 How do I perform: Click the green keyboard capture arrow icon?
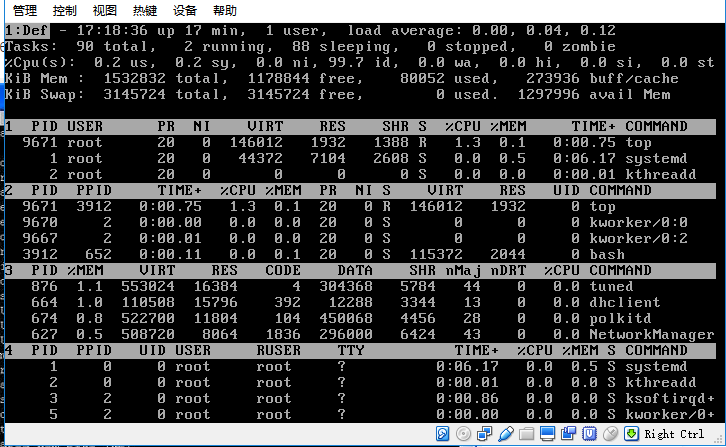(x=631, y=434)
